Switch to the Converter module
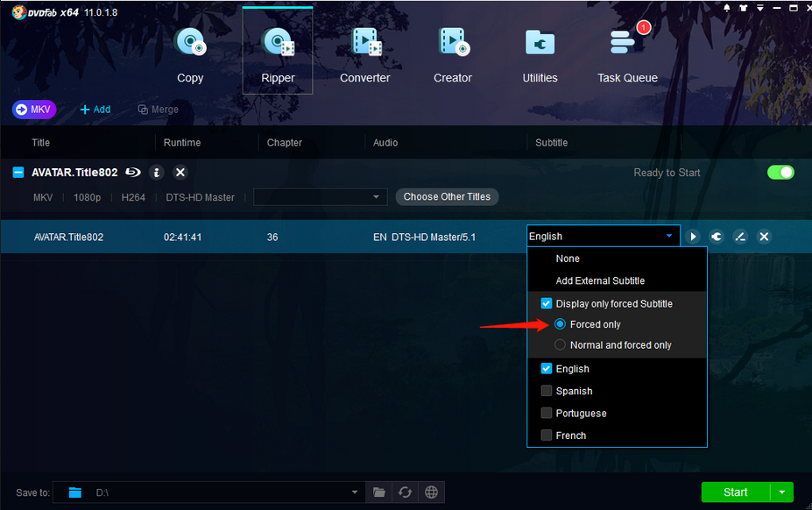The height and width of the screenshot is (510, 812). point(365,54)
